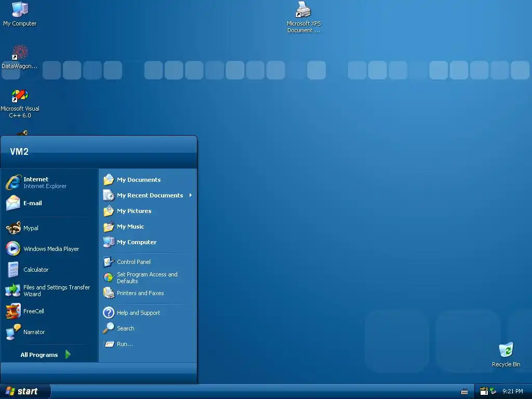Click the network tray icon beside HFS
Image resolution: width=532 pixels, height=399 pixels.
pyautogui.click(x=493, y=391)
